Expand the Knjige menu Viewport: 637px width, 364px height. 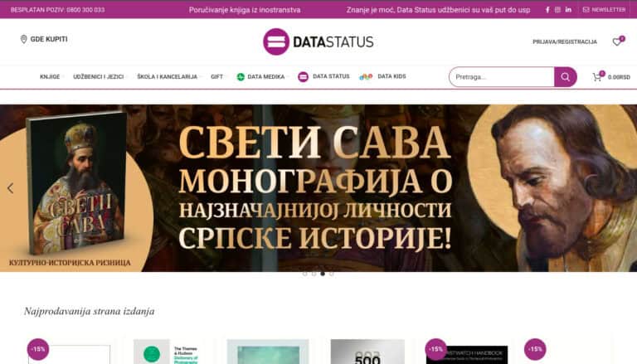click(50, 77)
